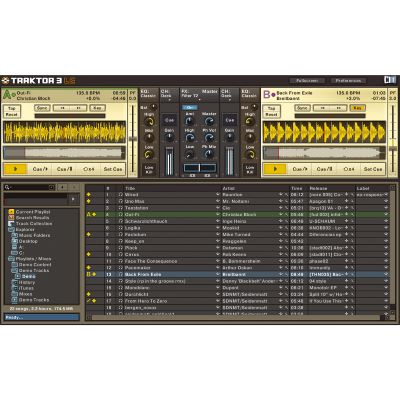Turn the Deck A EQ Low knob
Screen dimensions: 400x400
pos(149,154)
